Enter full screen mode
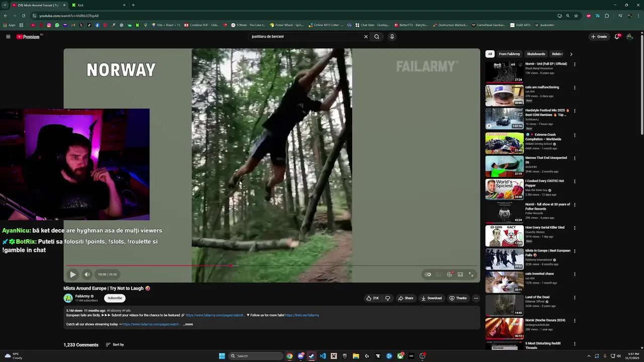The width and height of the screenshot is (644, 362). tap(471, 275)
